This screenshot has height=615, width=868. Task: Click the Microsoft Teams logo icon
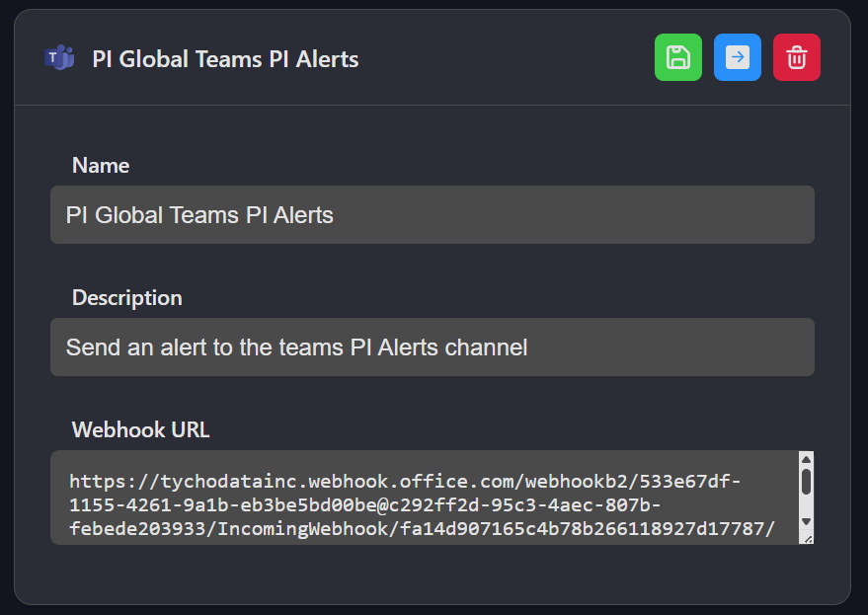click(58, 57)
